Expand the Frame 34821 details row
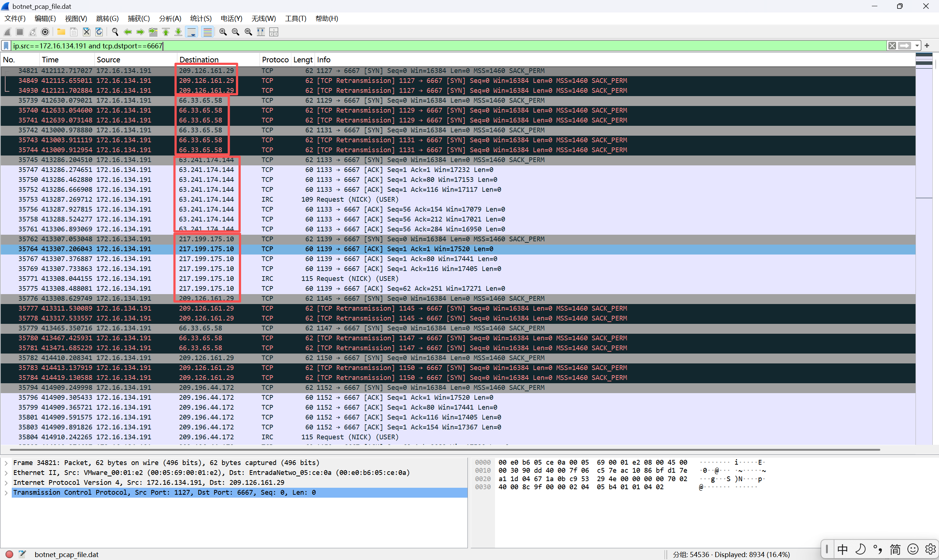Viewport: 939px width, 560px height. pyautogui.click(x=6, y=463)
